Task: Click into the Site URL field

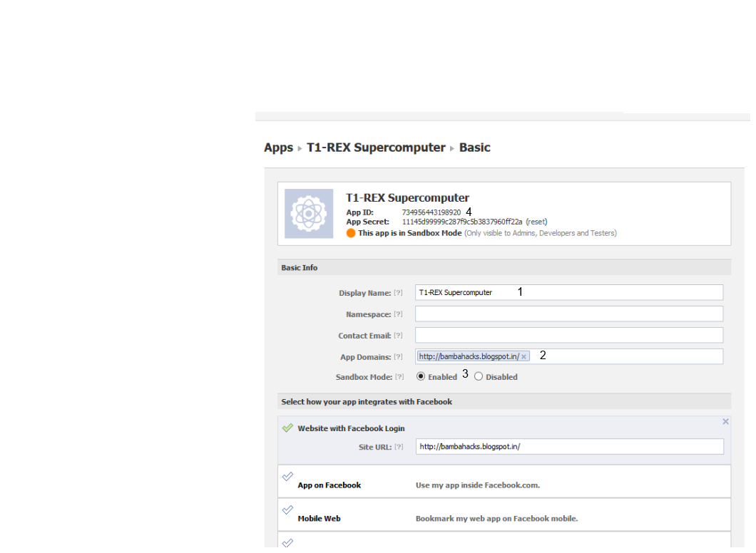Action: tap(568, 446)
